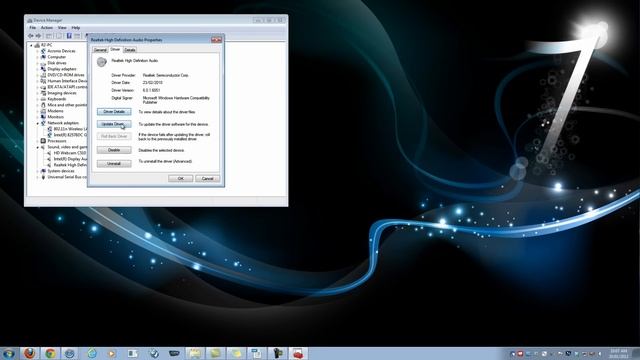
Task: Expand the Display adapters category arrow
Action: click(x=37, y=69)
